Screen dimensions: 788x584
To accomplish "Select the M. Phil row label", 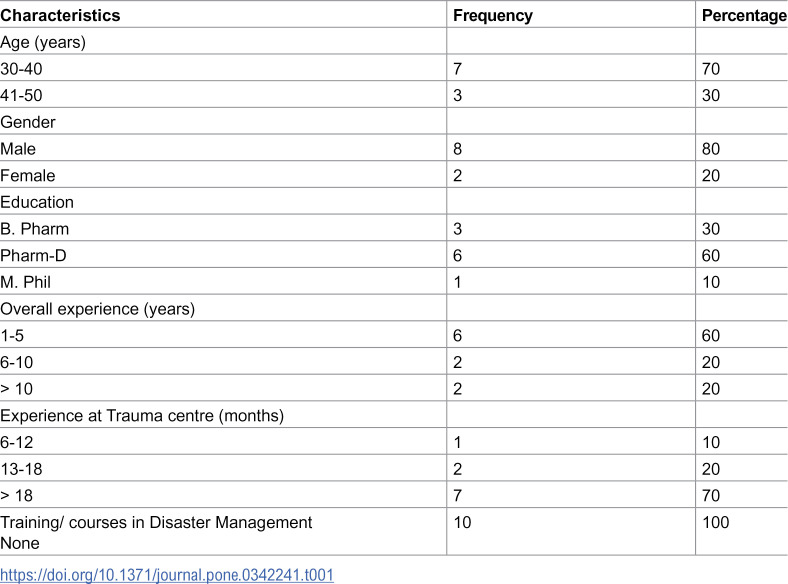I will coord(26,282).
